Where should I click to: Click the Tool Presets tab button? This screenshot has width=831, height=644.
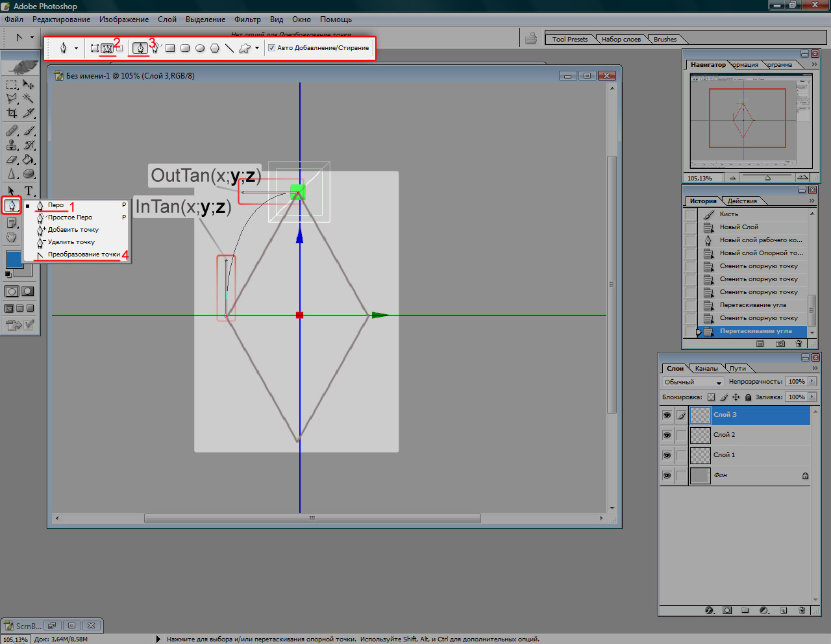(x=569, y=40)
